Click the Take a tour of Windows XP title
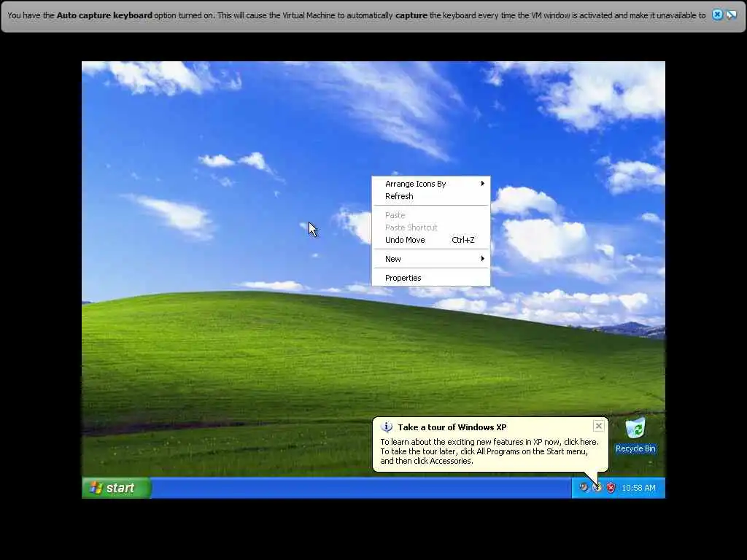This screenshot has height=560, width=747. click(452, 427)
